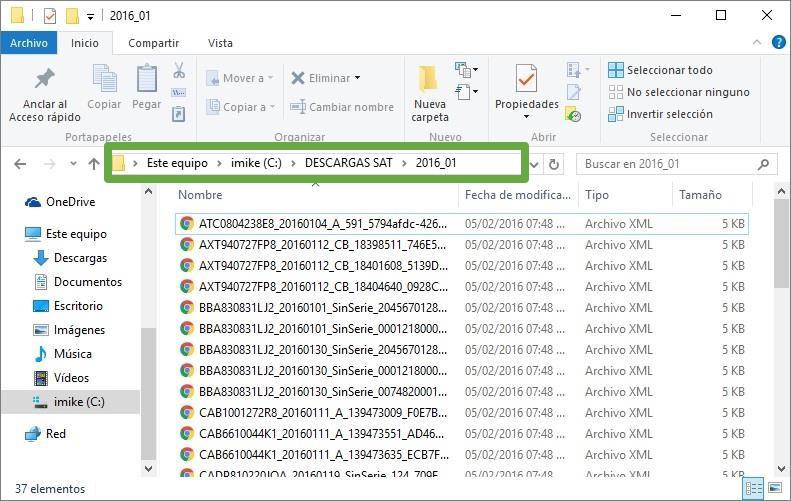Click the edit file icon in Abrir group
Image resolution: width=791 pixels, height=501 pixels.
pyautogui.click(x=574, y=92)
